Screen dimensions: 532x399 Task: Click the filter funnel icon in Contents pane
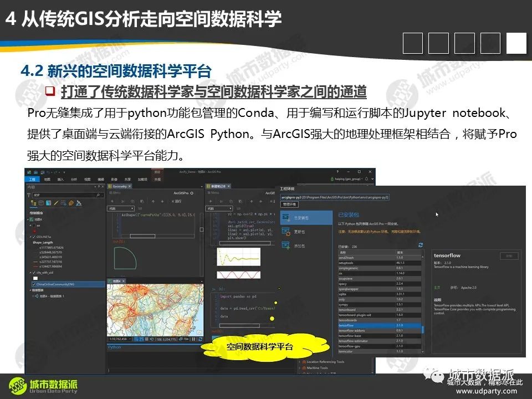(28, 196)
